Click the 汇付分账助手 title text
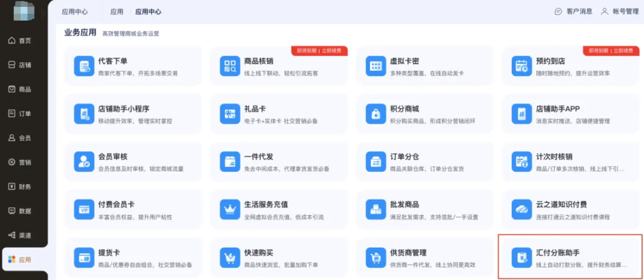 [558, 252]
